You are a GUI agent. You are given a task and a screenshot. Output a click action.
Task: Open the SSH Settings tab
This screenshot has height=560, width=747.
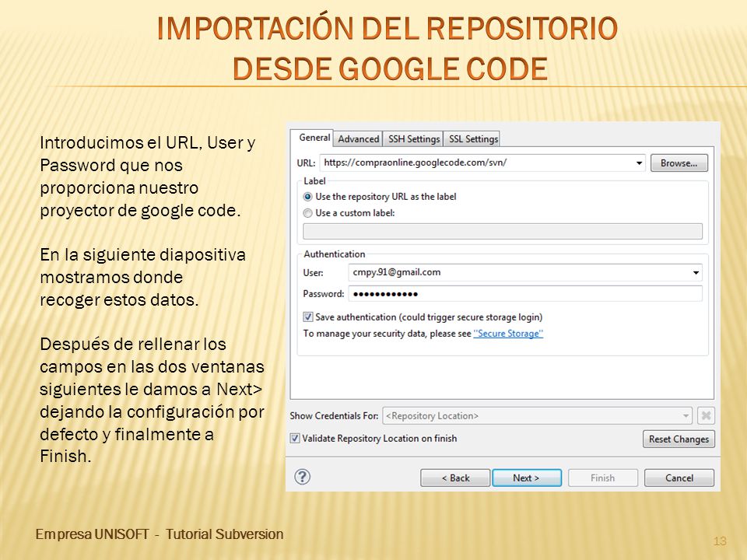(x=413, y=139)
